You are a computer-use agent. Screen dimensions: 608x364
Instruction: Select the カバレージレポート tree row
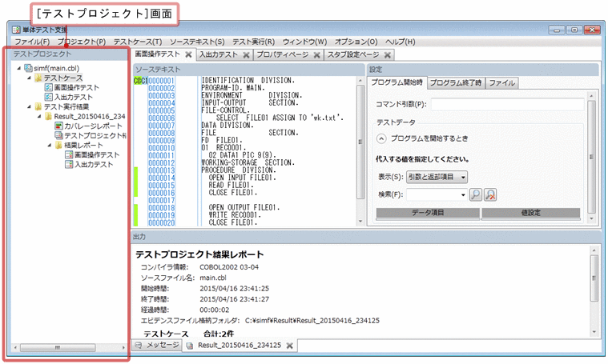coord(88,126)
